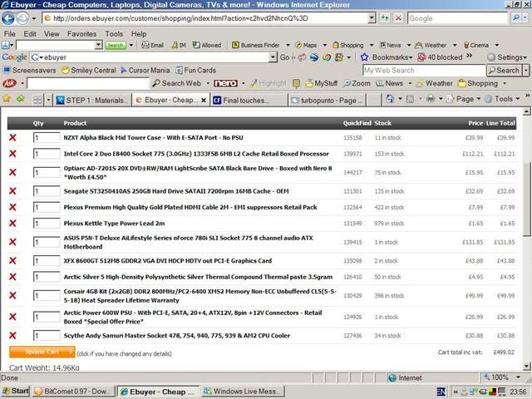This screenshot has width=532, height=399.
Task: Open the search provider dropdown arrow
Action: (x=525, y=18)
